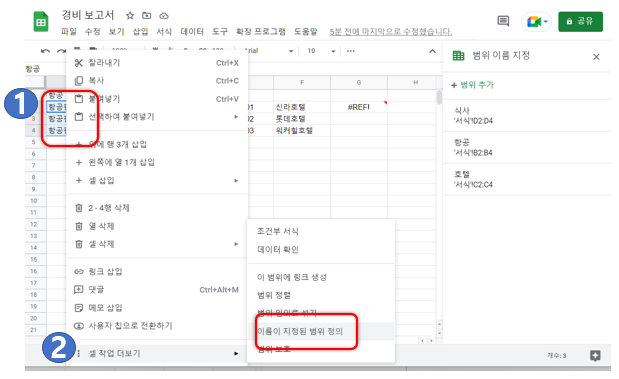Open the comment history icon
This screenshot has width=619, height=379.
tap(503, 21)
